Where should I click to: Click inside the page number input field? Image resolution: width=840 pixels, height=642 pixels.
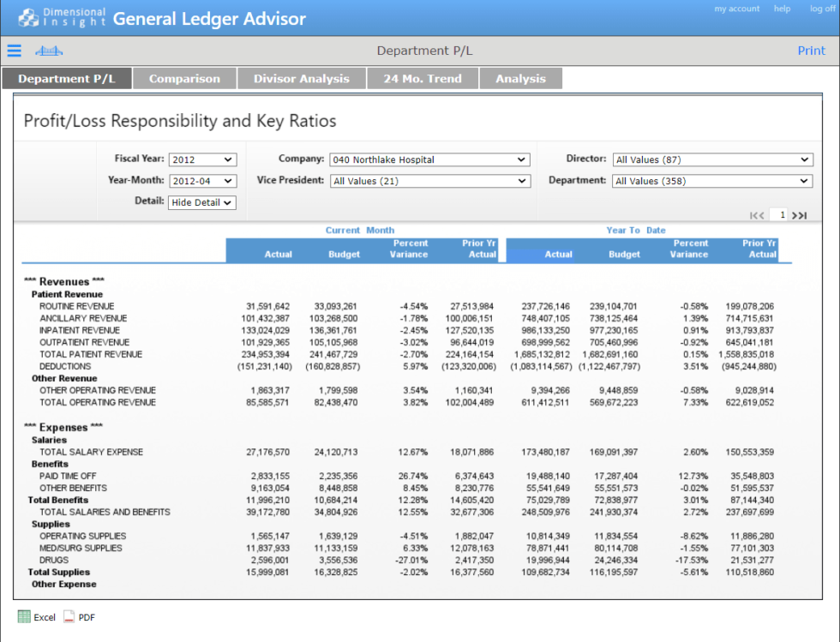[x=777, y=215]
